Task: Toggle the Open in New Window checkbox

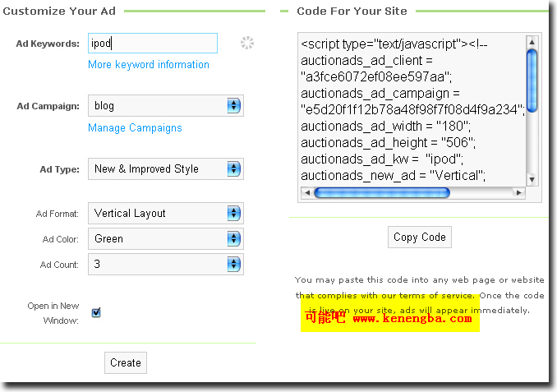Action: coord(96,312)
